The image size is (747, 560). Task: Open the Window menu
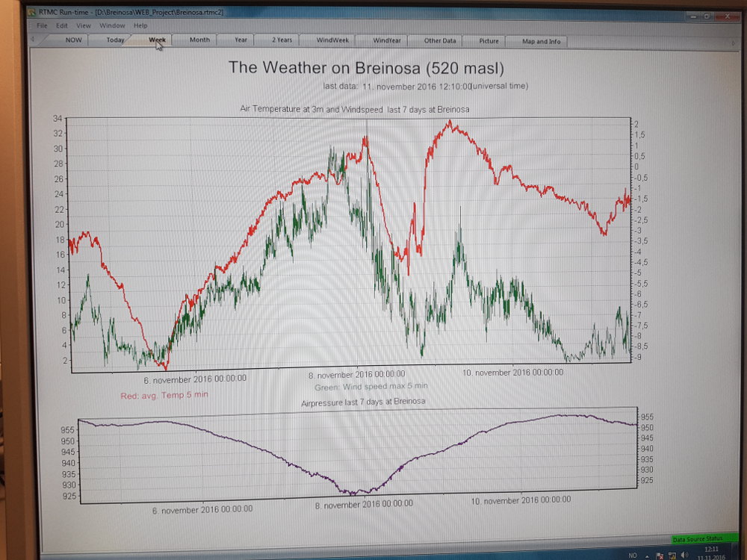click(x=111, y=25)
